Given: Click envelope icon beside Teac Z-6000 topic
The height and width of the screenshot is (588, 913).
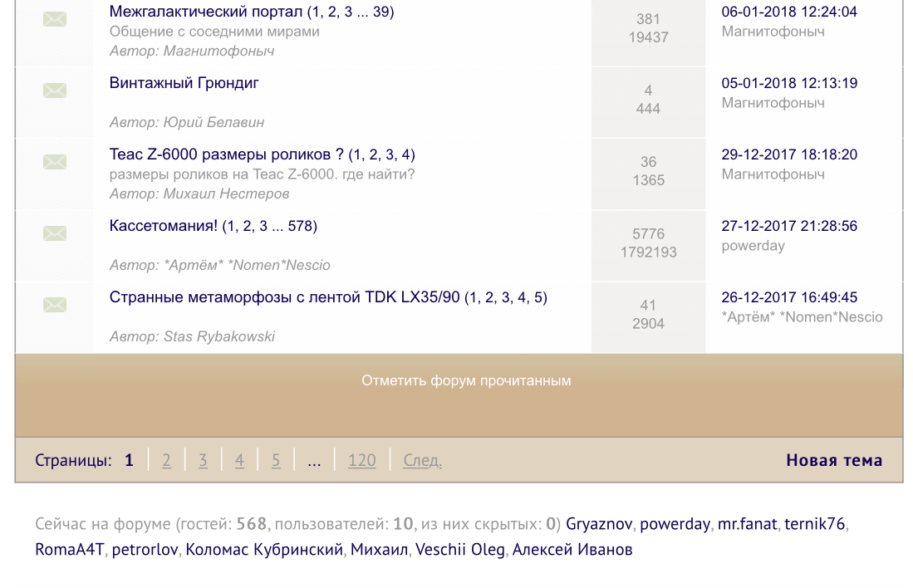Looking at the screenshot, I should point(55,162).
